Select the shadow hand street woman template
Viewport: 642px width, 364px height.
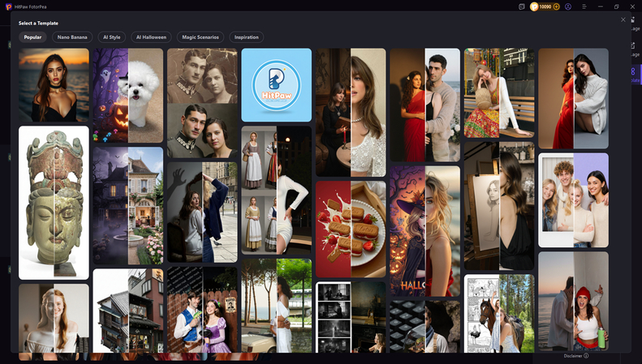[x=202, y=212]
